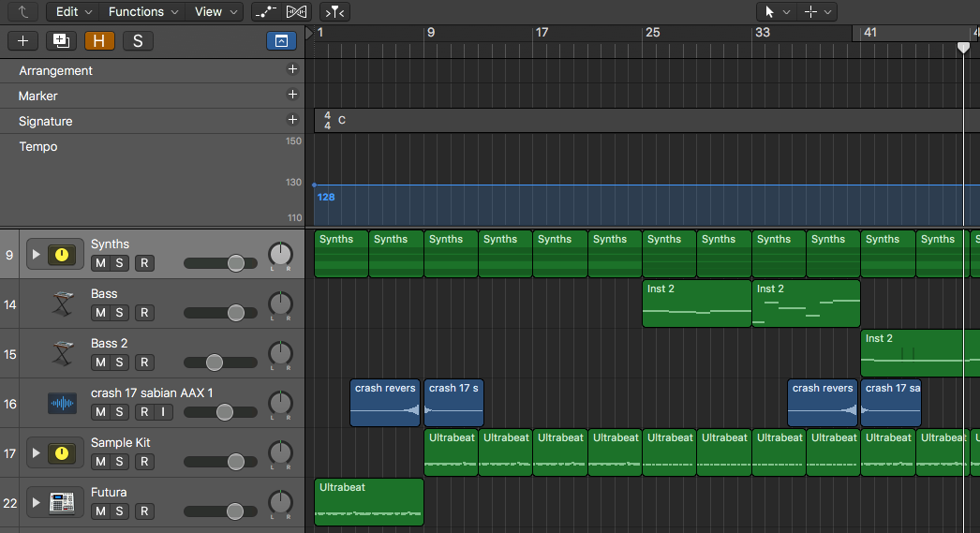This screenshot has height=533, width=980.
Task: Click the Sample Kit pan knob
Action: 280,453
